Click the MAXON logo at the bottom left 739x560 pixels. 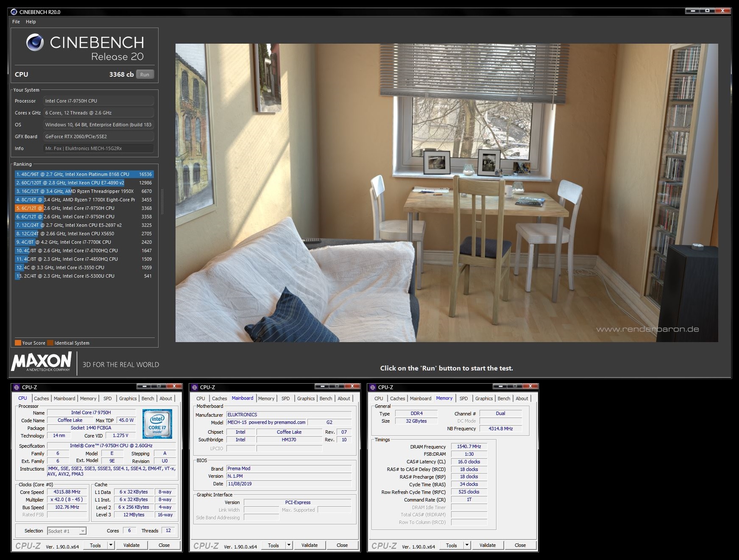pyautogui.click(x=42, y=362)
